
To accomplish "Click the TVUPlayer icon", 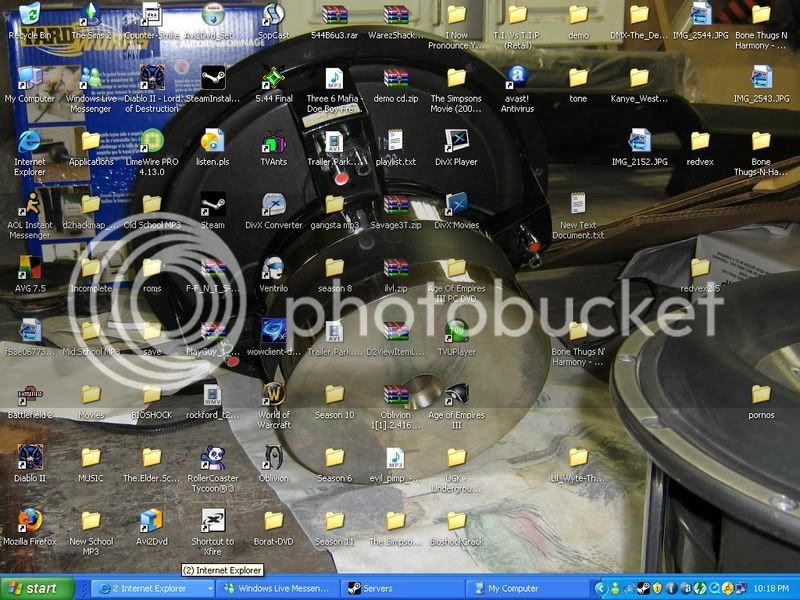I will 456,331.
